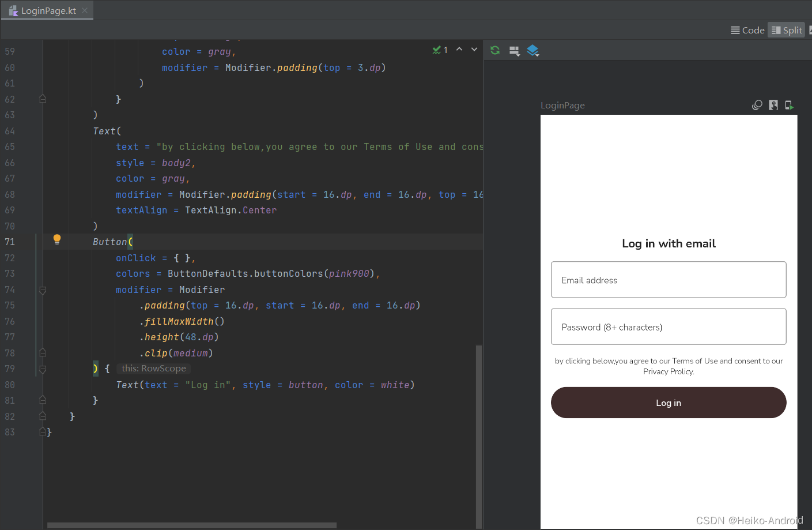Select the LoginPage.kt file tab
Screen dimensions: 812x530
point(47,10)
